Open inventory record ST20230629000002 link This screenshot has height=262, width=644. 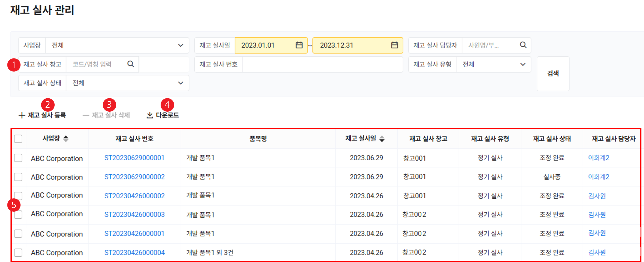(134, 177)
